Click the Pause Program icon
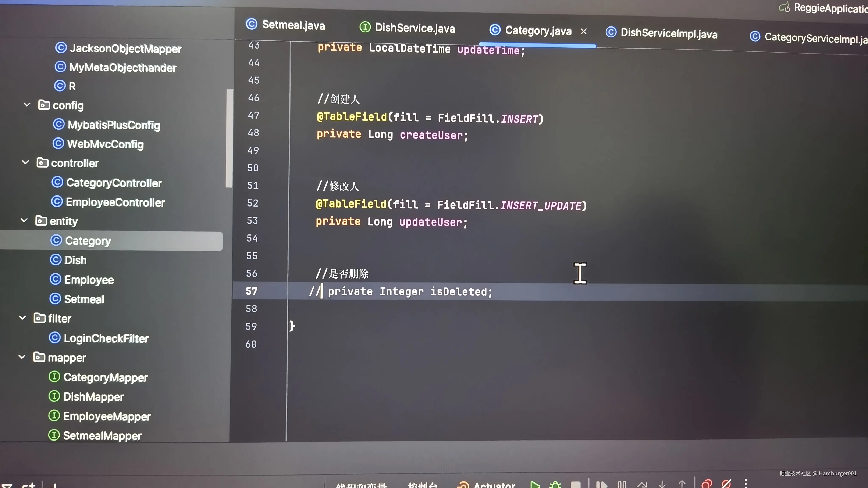 point(622,485)
